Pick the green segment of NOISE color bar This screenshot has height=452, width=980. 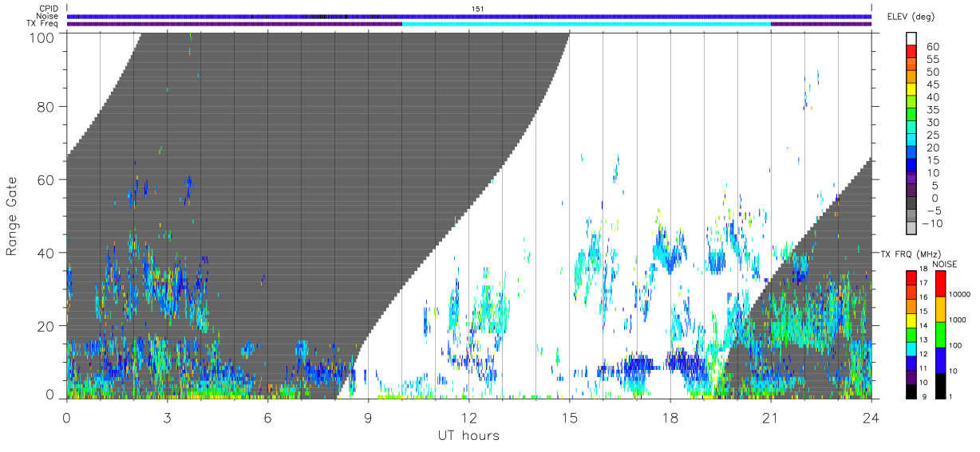[x=941, y=334]
